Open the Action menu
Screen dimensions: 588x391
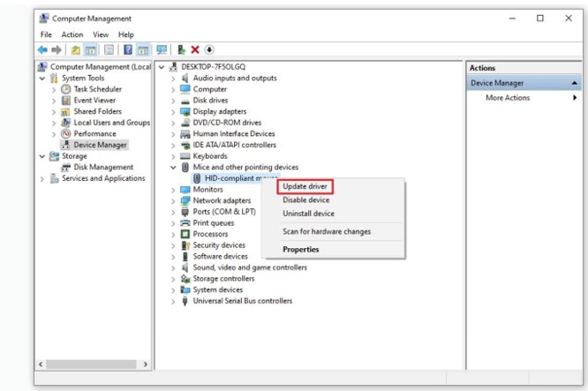tap(72, 34)
